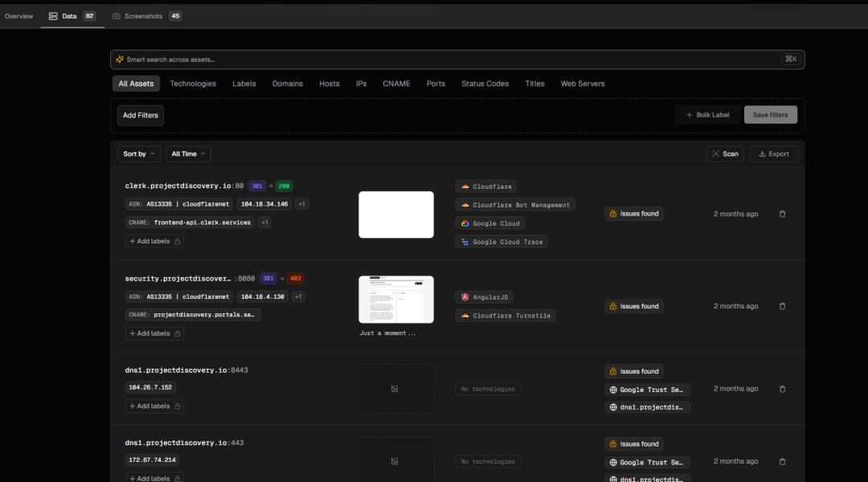Click CNAME frontend-api.clerk.services chip

(x=190, y=223)
